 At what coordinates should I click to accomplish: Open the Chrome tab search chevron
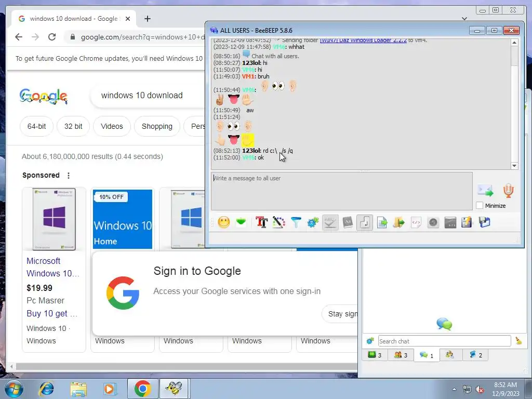464,19
